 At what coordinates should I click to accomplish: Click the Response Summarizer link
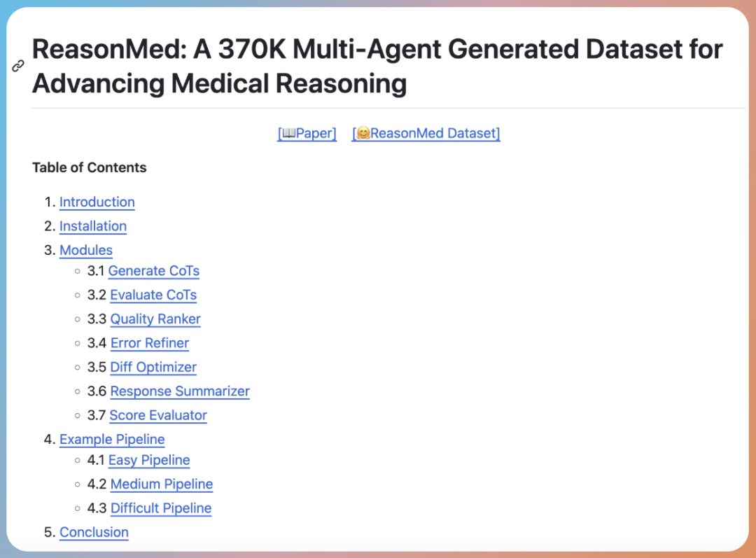[x=180, y=391]
